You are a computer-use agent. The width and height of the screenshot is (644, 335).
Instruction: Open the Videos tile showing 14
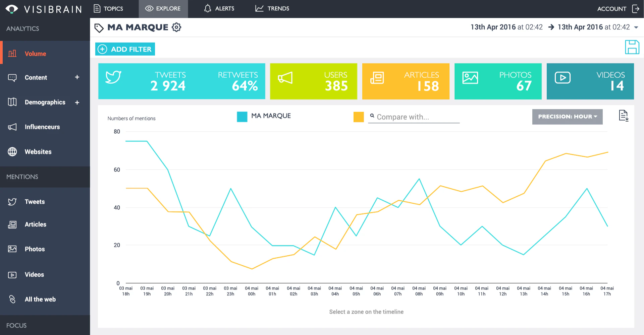point(590,81)
